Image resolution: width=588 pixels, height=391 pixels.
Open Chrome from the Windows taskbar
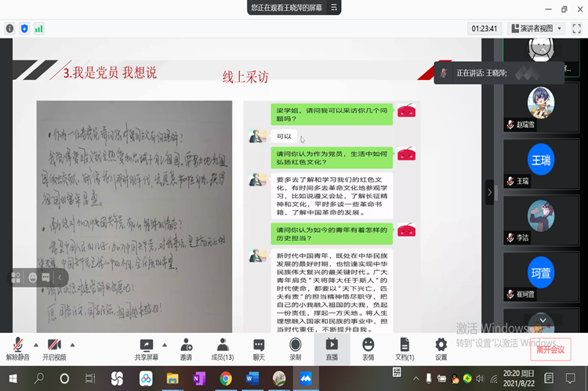point(226,379)
